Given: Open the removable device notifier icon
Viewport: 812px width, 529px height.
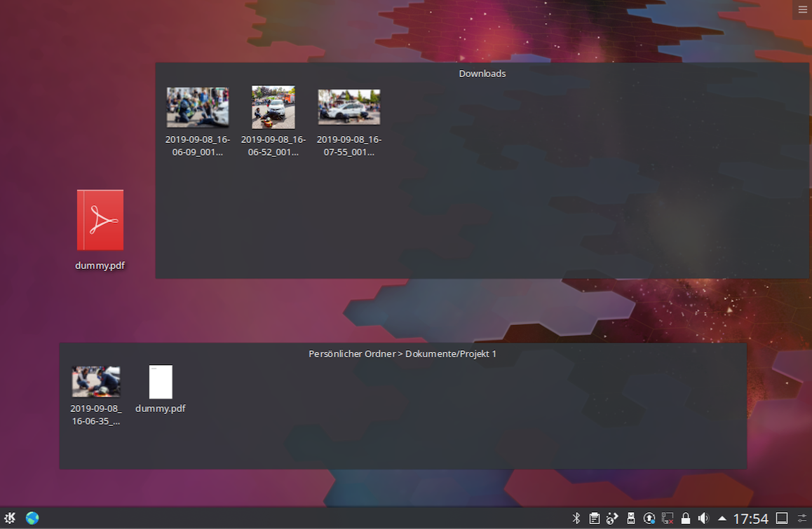Looking at the screenshot, I should (630, 518).
